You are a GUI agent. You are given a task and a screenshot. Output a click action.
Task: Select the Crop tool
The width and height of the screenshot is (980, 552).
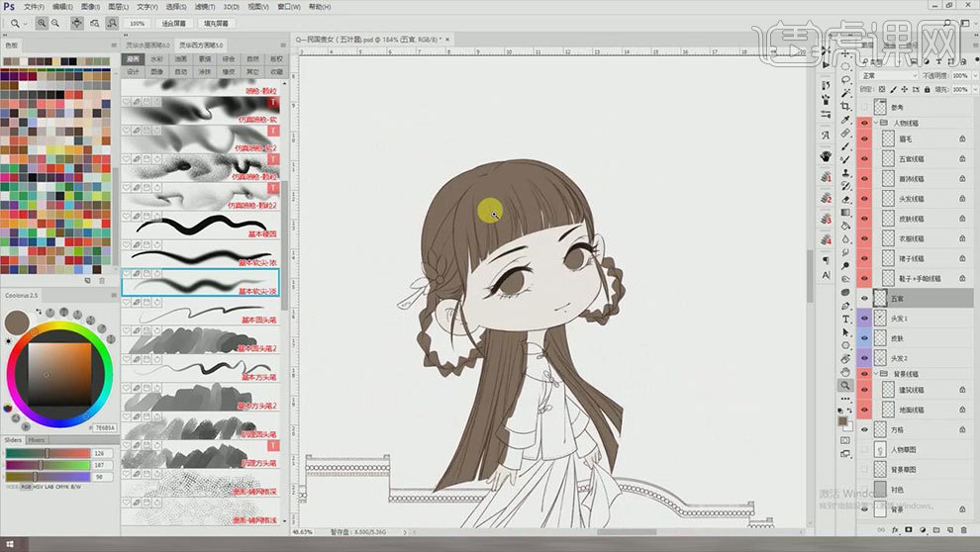(845, 106)
